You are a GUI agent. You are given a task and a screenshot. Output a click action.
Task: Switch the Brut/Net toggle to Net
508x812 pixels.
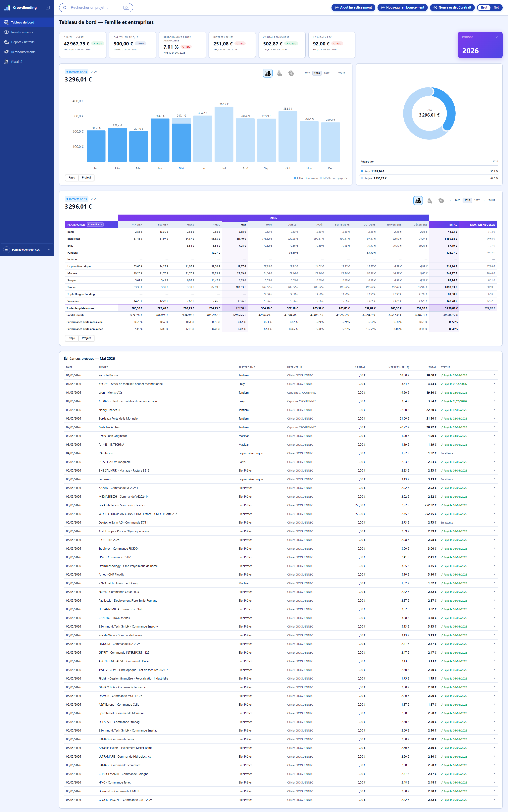[x=496, y=7]
